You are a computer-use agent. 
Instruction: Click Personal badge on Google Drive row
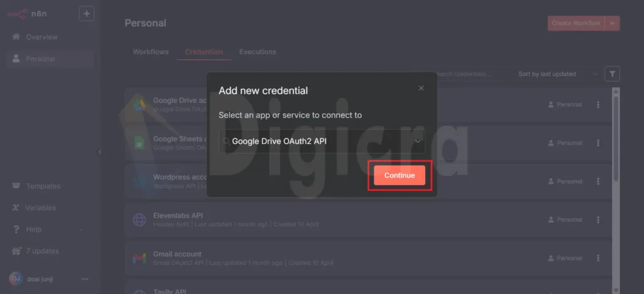coord(565,104)
